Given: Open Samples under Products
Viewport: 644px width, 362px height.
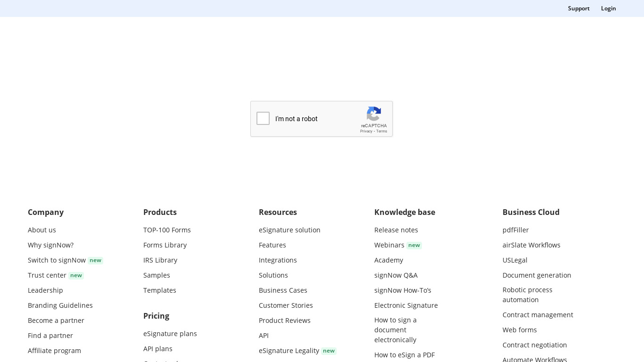Looking at the screenshot, I should (157, 275).
